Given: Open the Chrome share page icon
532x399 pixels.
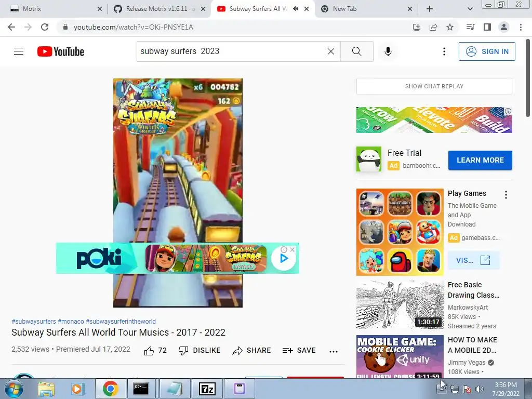Looking at the screenshot, I should tap(433, 27).
